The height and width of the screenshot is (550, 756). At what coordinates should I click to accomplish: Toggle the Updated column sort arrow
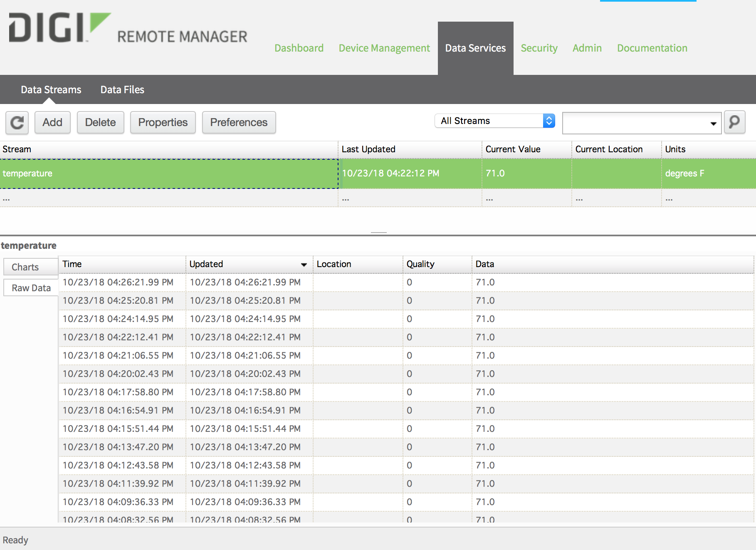click(x=304, y=265)
